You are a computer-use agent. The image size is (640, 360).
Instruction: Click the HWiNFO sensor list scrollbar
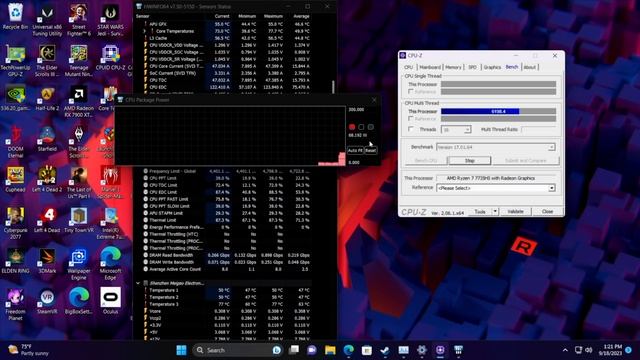coord(333,87)
